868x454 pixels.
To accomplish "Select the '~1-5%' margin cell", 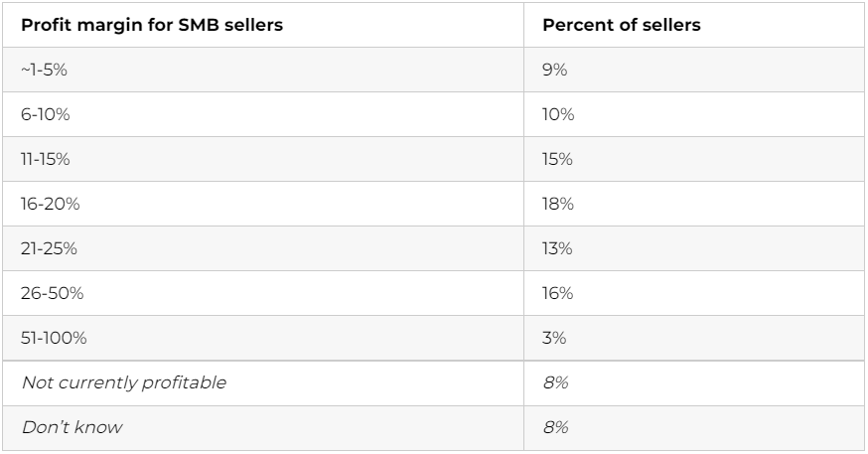I will [42, 71].
